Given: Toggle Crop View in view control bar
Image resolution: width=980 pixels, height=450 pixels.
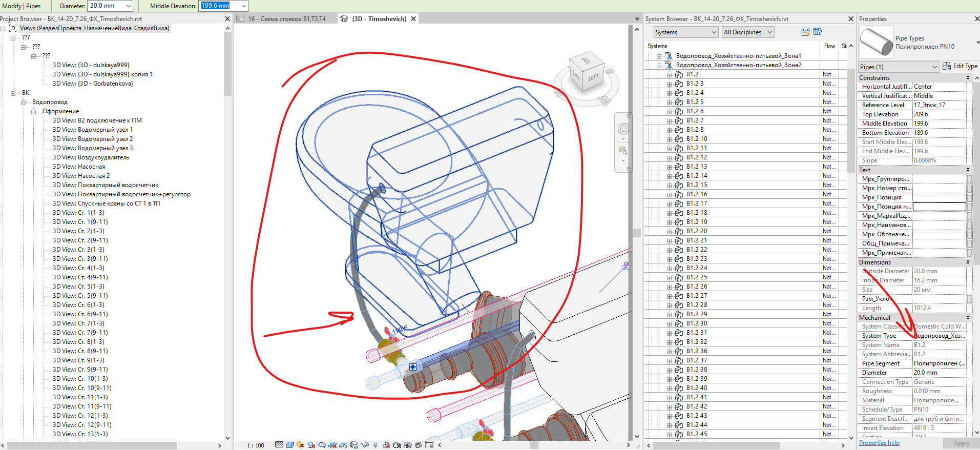Looking at the screenshot, I should (x=332, y=445).
